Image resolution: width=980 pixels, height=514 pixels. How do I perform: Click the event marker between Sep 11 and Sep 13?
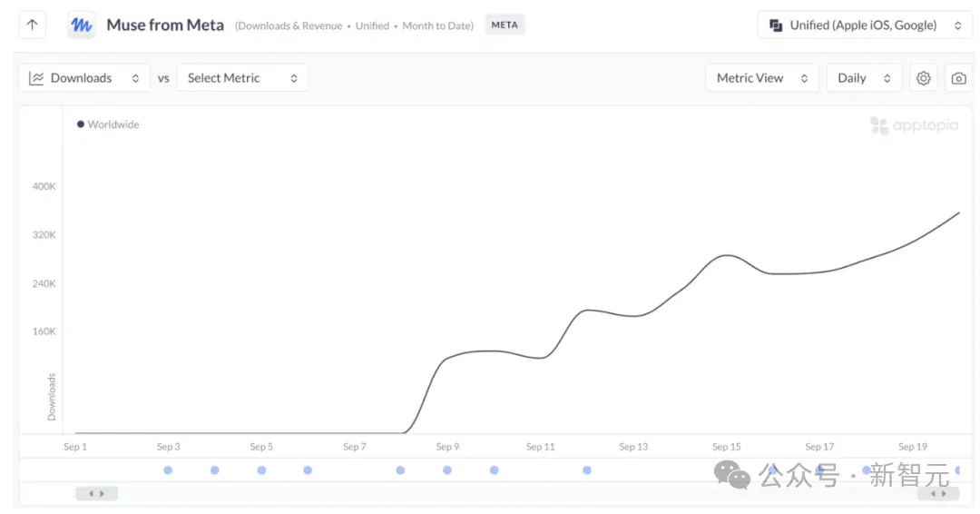pyautogui.click(x=587, y=470)
